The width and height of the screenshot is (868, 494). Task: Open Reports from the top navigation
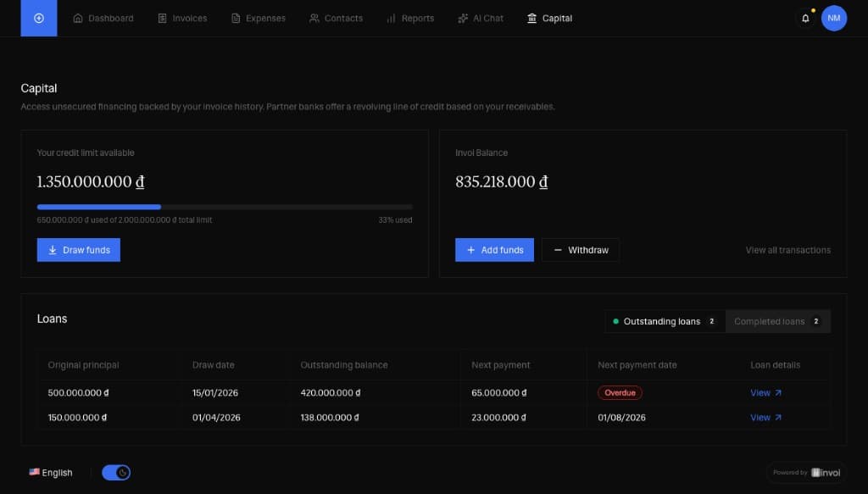(410, 19)
